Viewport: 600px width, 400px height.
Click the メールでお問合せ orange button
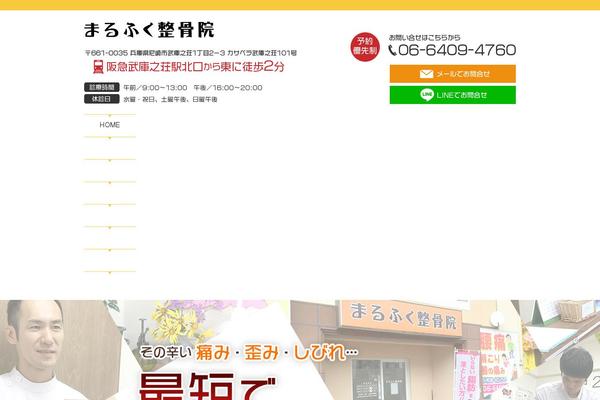[x=453, y=73]
